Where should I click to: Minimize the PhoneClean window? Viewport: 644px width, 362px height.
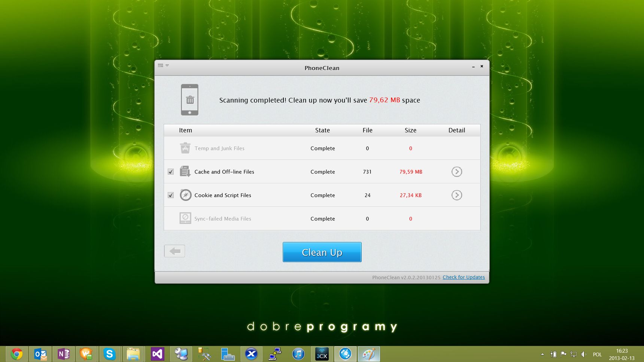coord(473,67)
